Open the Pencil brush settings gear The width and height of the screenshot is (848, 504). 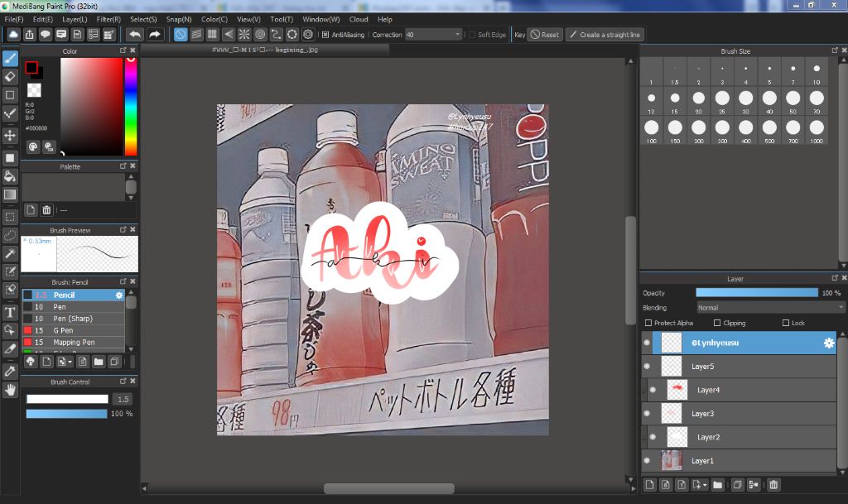119,295
